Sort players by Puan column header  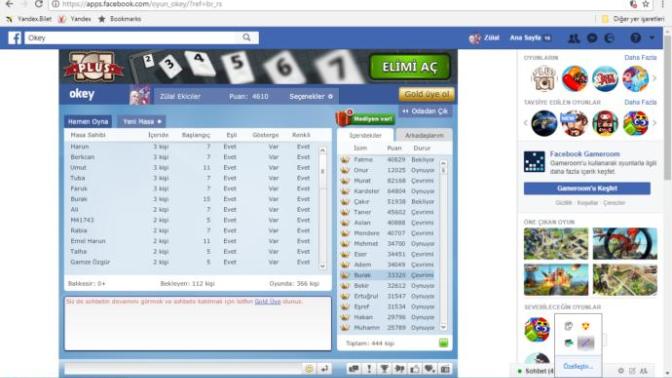tap(394, 148)
